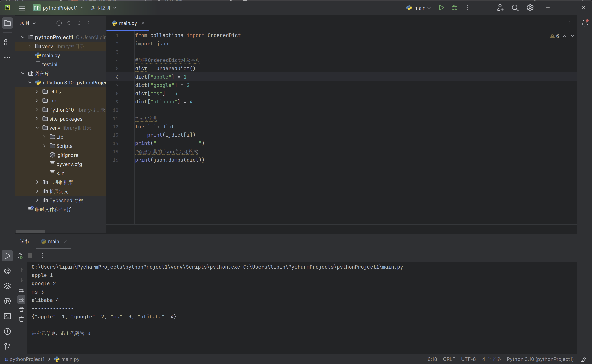Open pythonProject1 project dropdown
This screenshot has width=592, height=364.
click(58, 8)
